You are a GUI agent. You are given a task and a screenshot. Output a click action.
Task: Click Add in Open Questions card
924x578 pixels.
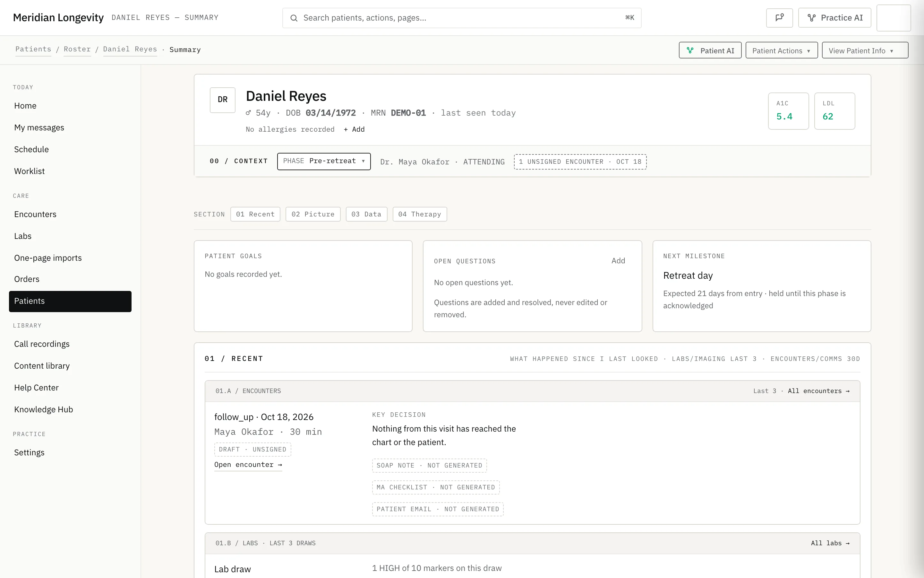click(x=618, y=261)
